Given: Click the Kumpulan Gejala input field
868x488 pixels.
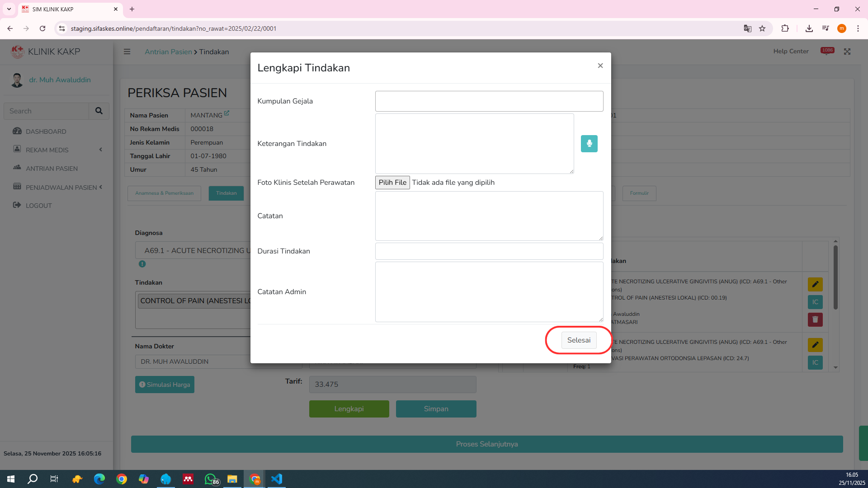Looking at the screenshot, I should pyautogui.click(x=489, y=101).
